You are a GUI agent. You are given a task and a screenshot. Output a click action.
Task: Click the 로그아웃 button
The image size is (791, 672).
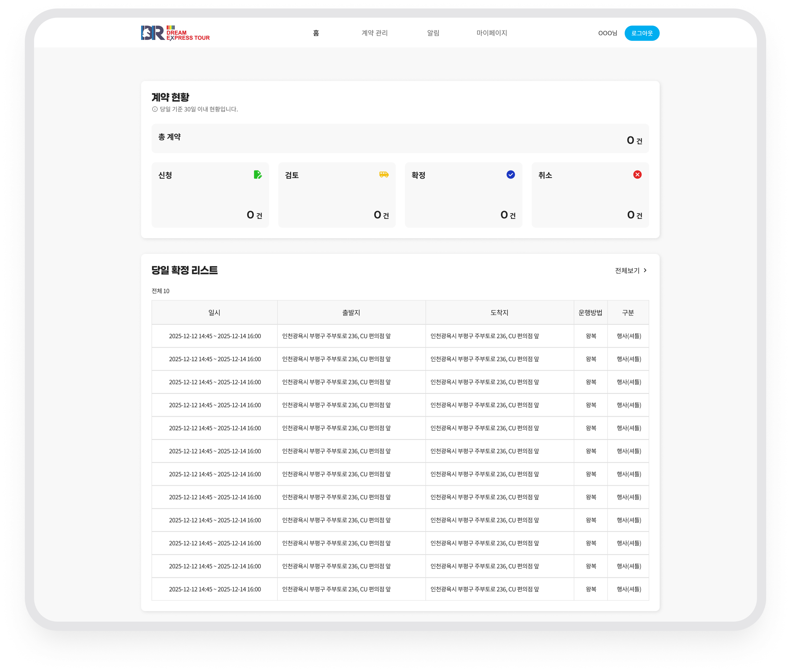pos(642,33)
